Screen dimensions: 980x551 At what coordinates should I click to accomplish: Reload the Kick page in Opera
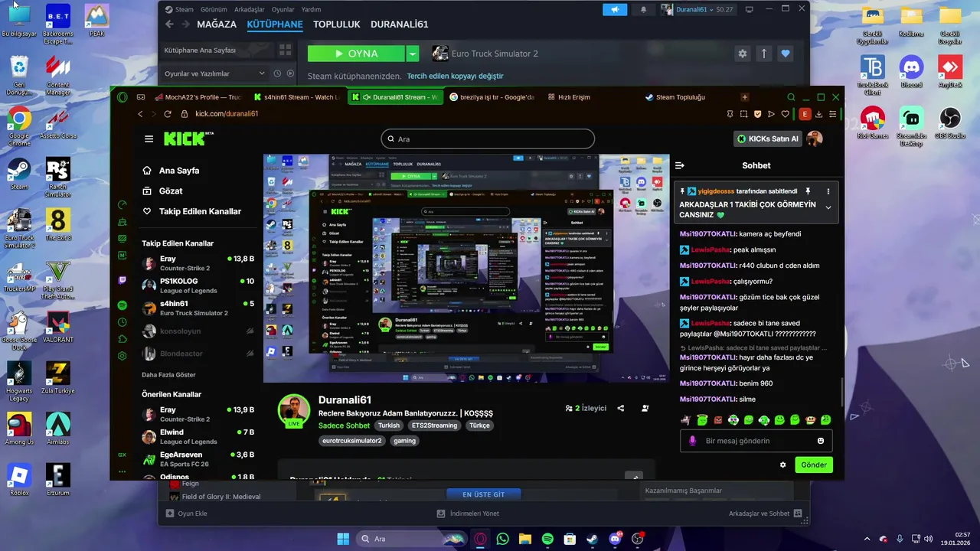tap(168, 114)
